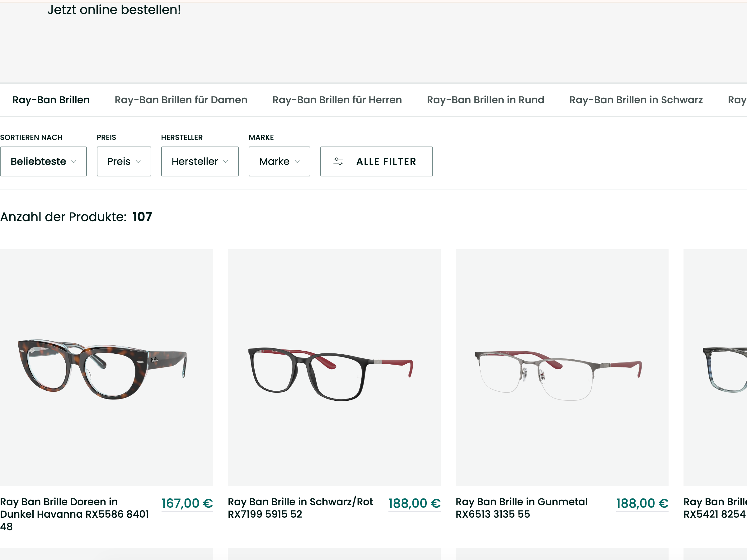Open the partially visible RX5421 glasses image

(715, 367)
